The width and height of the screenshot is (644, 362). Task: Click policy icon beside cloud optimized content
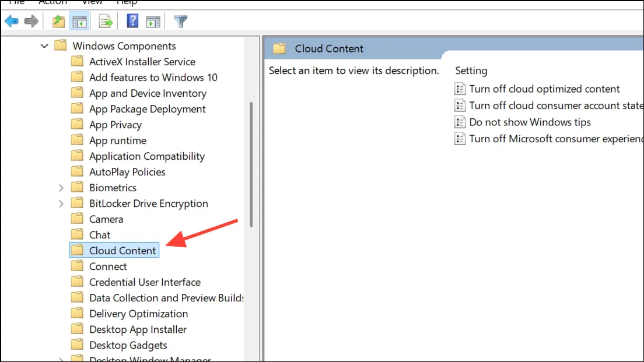click(460, 89)
